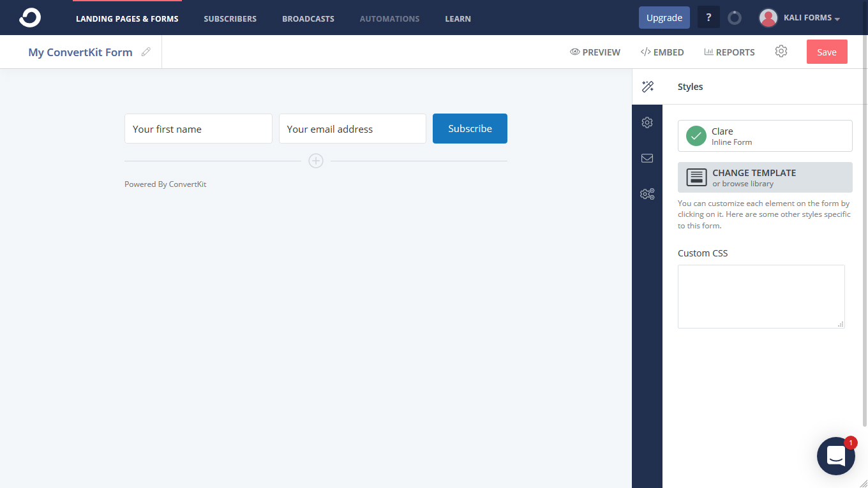868x488 pixels.
Task: Select the Clare Inline Form template
Action: point(765,136)
